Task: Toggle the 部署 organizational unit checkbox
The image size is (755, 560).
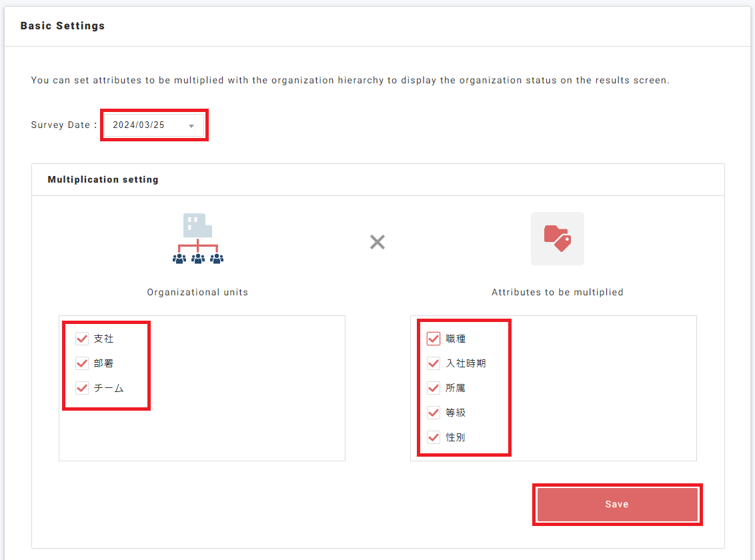Action: (x=82, y=363)
